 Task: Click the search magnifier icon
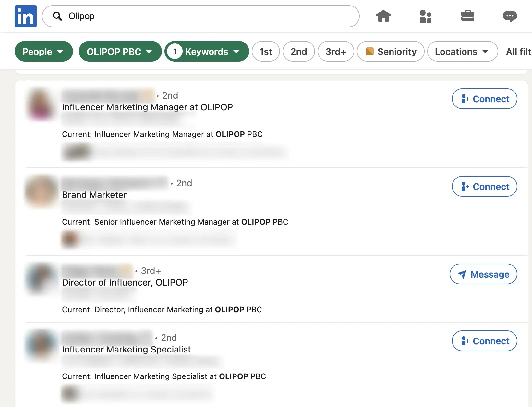pos(57,16)
